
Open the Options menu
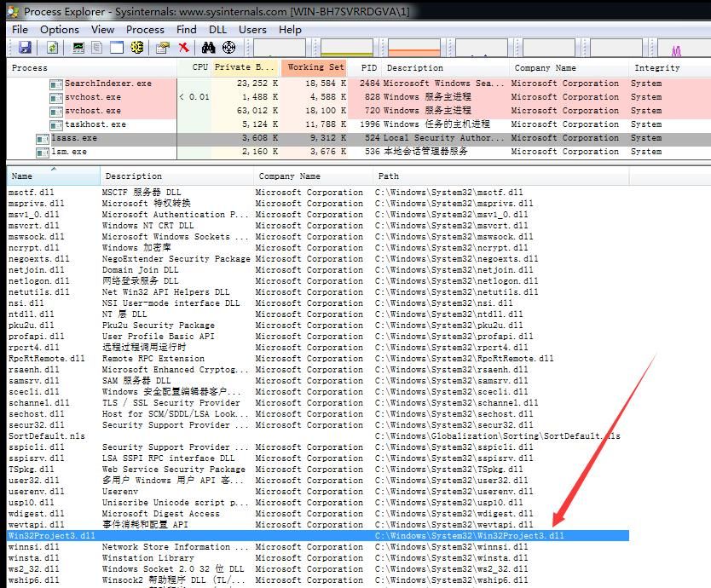(x=60, y=30)
